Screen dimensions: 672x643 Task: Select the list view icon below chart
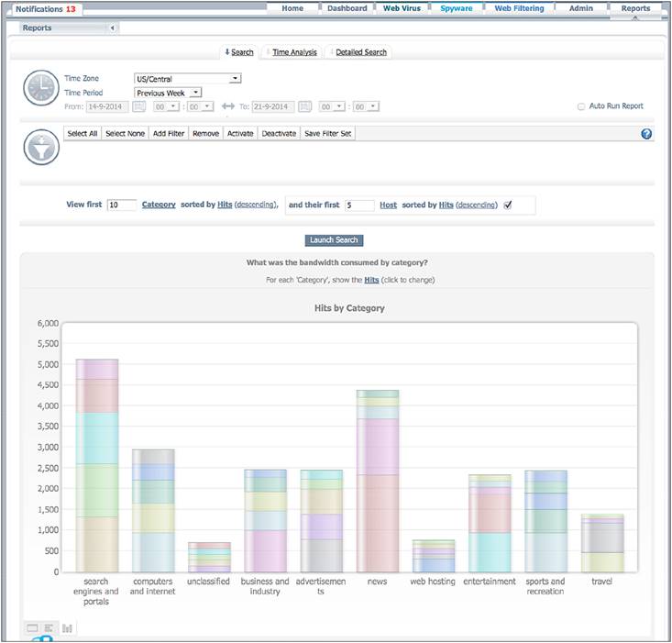pyautogui.click(x=49, y=628)
